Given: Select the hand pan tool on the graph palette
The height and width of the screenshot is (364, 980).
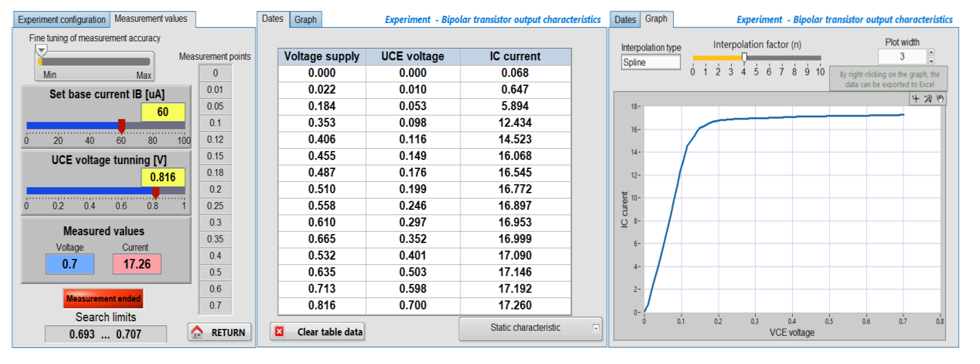Looking at the screenshot, I should click(940, 99).
